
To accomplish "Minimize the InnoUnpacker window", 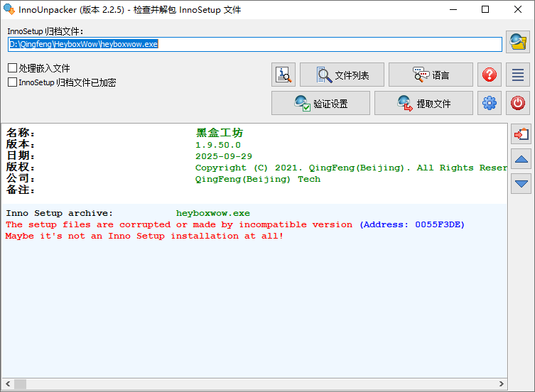I will coord(453,9).
